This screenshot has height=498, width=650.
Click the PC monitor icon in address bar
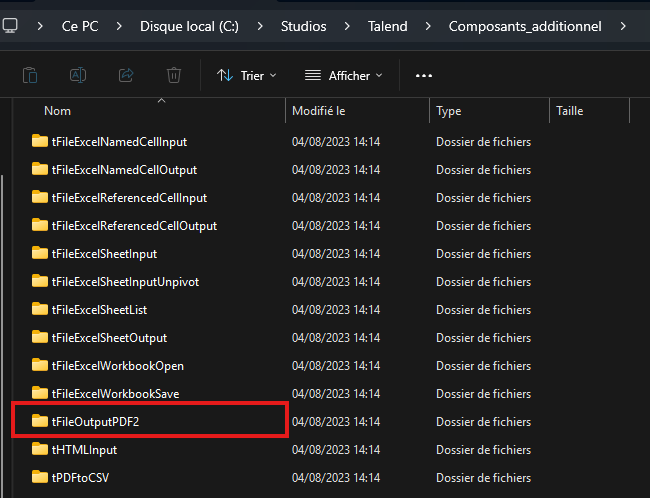[9, 27]
